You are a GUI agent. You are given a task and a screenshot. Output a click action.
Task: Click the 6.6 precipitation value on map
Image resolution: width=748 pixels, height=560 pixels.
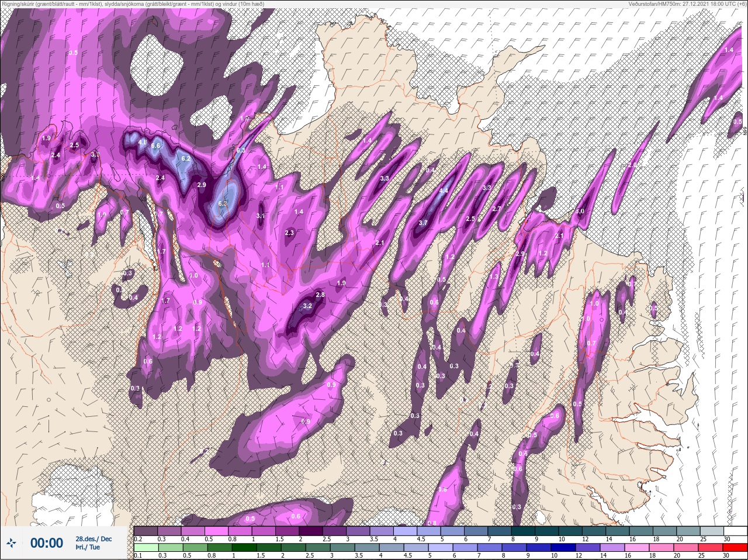click(x=155, y=146)
